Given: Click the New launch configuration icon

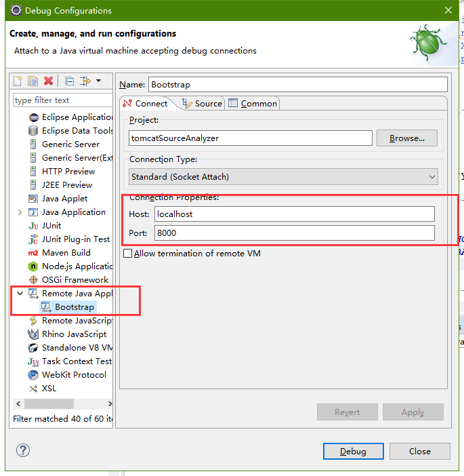Looking at the screenshot, I should 18,81.
